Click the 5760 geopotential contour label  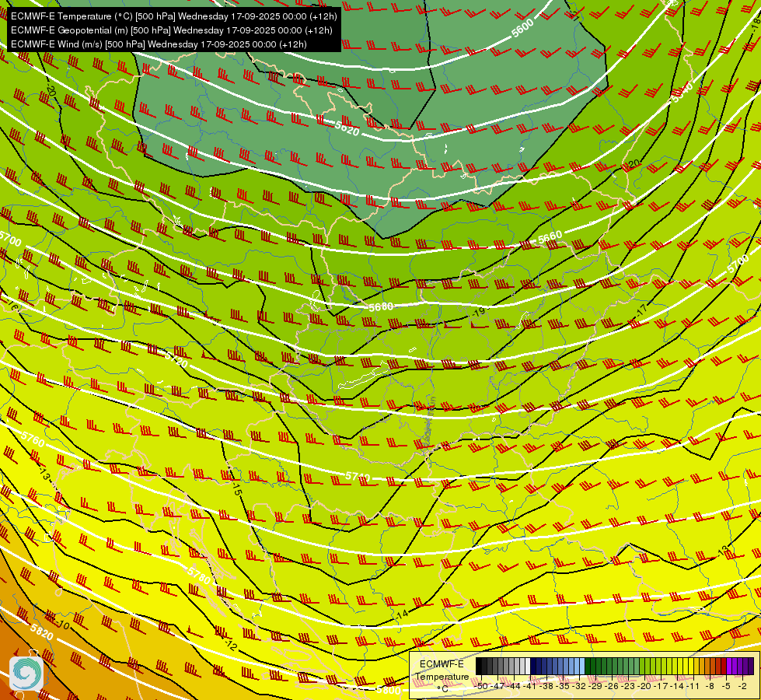pos(33,439)
